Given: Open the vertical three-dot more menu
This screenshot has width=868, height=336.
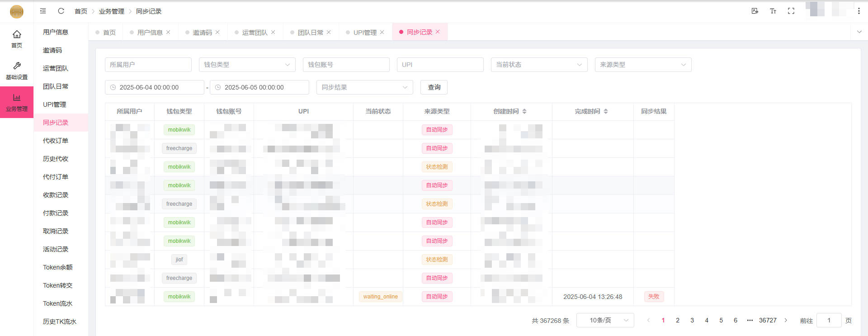Looking at the screenshot, I should click(x=859, y=11).
